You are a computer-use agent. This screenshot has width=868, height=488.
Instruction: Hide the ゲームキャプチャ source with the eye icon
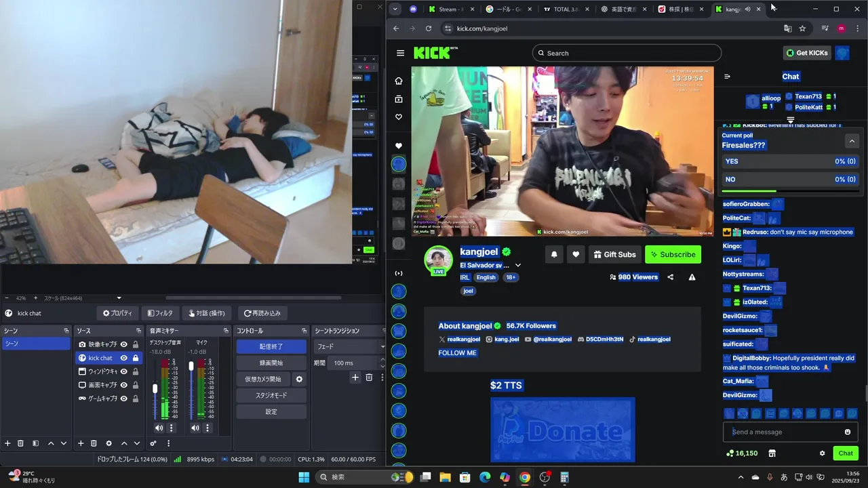tap(124, 399)
